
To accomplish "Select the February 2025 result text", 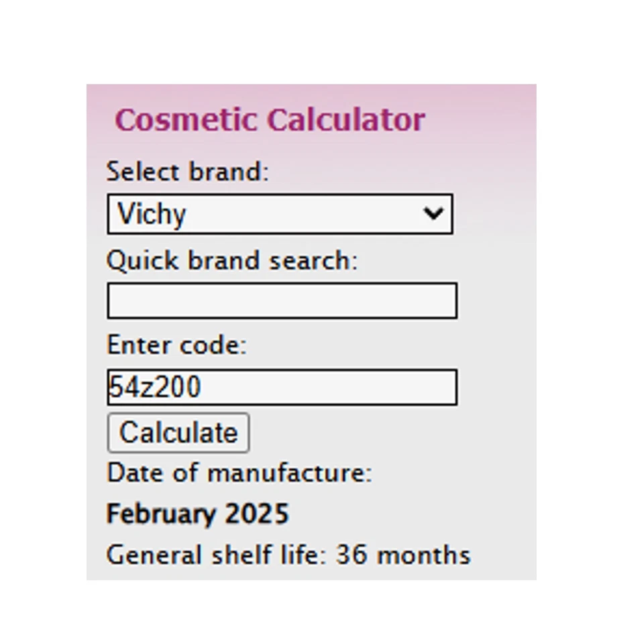I will 197,513.
